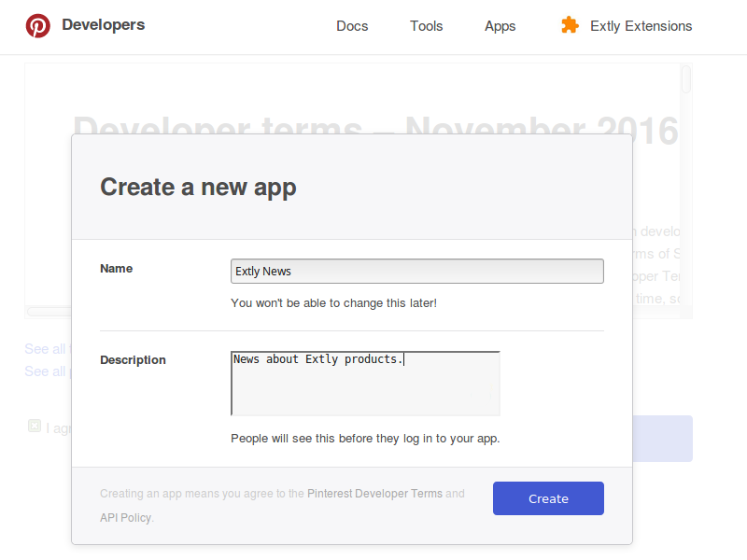Click the Pinterest logo icon
The height and width of the screenshot is (560, 747).
(x=38, y=26)
